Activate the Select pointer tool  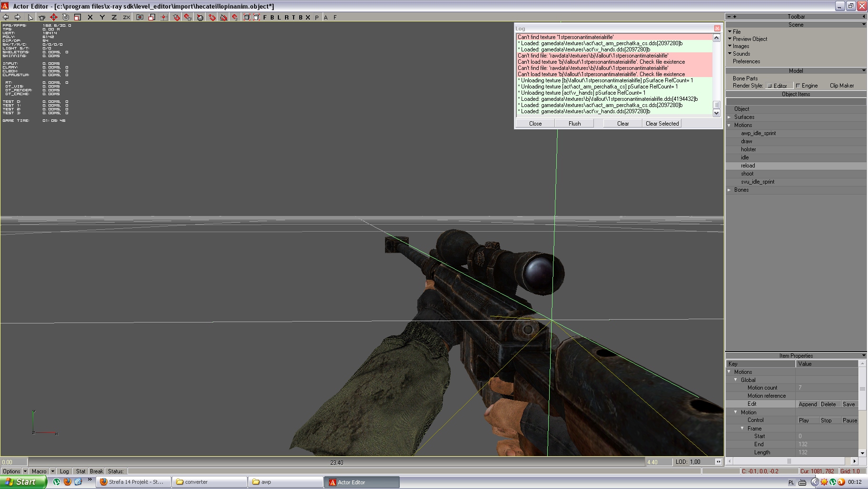[30, 17]
